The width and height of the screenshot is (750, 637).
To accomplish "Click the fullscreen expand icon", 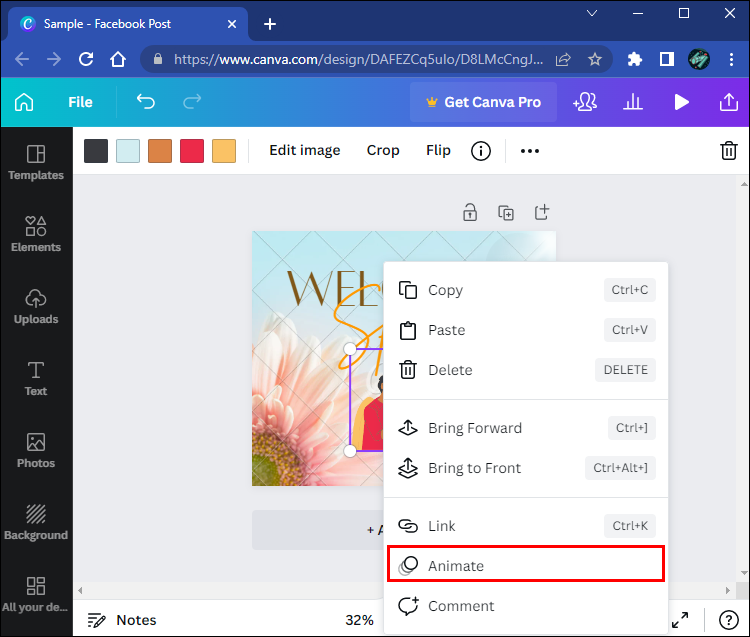I will pyautogui.click(x=680, y=620).
